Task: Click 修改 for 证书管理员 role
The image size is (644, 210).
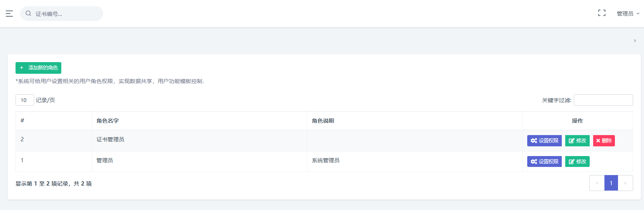Action: click(577, 141)
